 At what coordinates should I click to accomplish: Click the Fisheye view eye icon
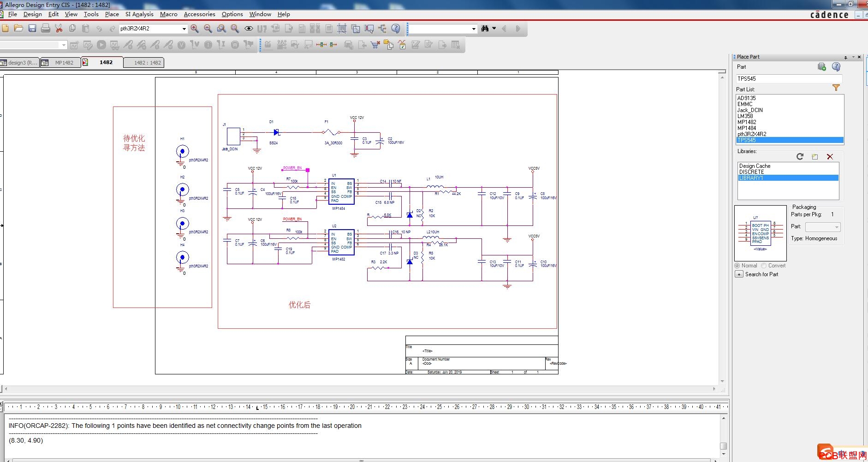[x=249, y=29]
